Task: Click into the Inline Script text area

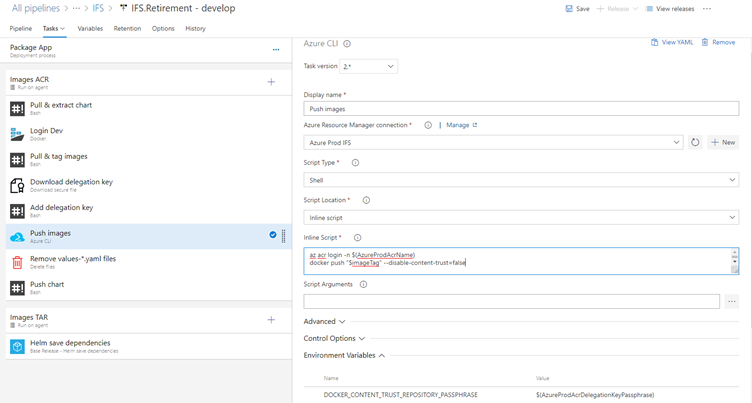Action: click(517, 261)
